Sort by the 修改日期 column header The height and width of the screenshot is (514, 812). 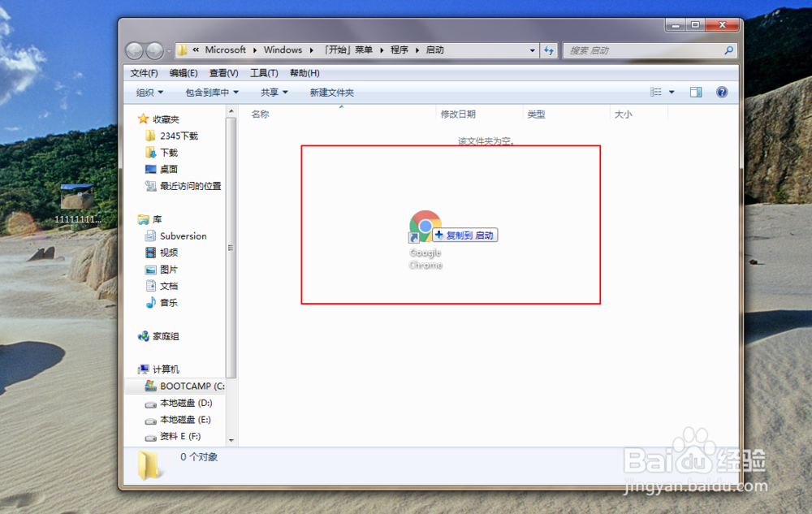coord(458,114)
